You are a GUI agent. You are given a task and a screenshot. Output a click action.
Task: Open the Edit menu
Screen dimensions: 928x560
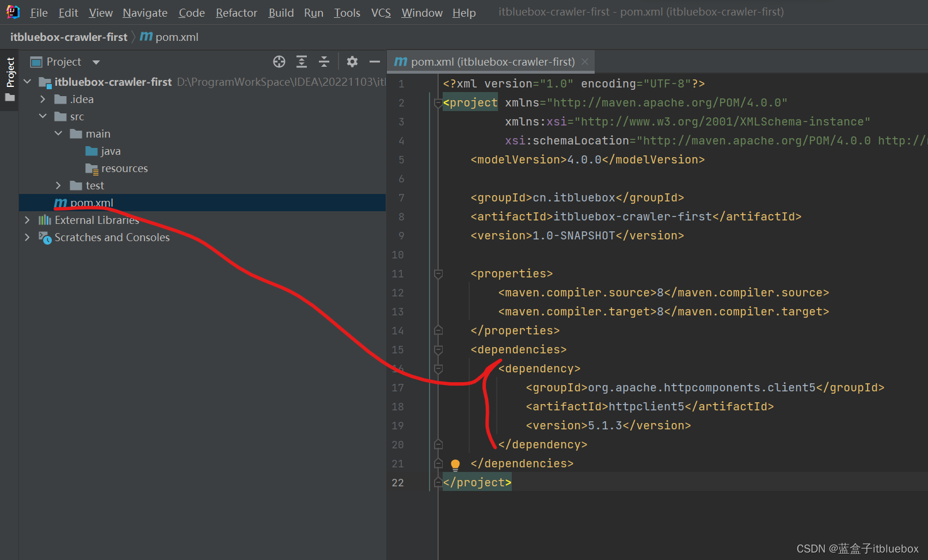[x=68, y=13]
